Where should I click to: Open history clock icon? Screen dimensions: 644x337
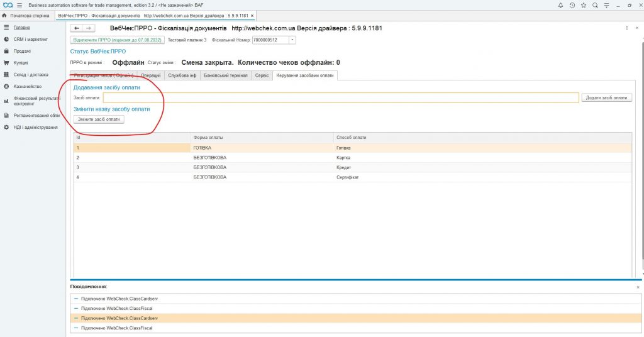pyautogui.click(x=572, y=5)
